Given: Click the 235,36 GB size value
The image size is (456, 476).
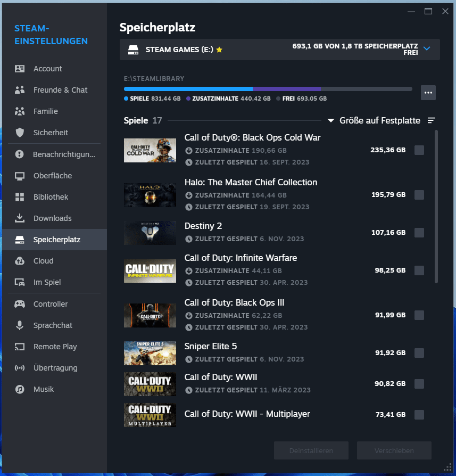Looking at the screenshot, I should pyautogui.click(x=388, y=150).
